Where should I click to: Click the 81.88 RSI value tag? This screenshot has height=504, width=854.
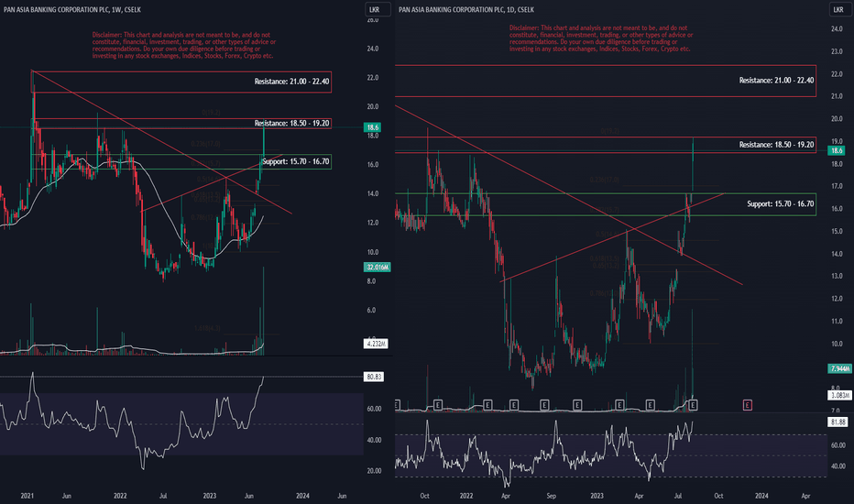[838, 422]
